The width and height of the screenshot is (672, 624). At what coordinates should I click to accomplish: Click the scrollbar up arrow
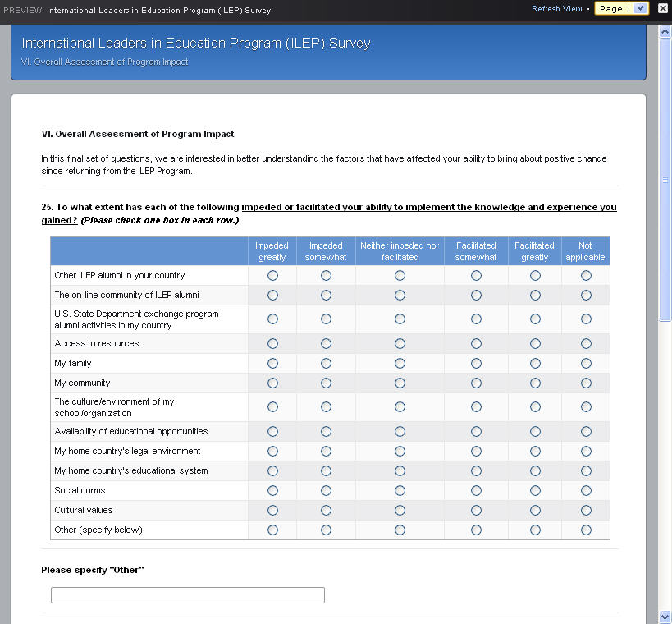click(x=665, y=31)
